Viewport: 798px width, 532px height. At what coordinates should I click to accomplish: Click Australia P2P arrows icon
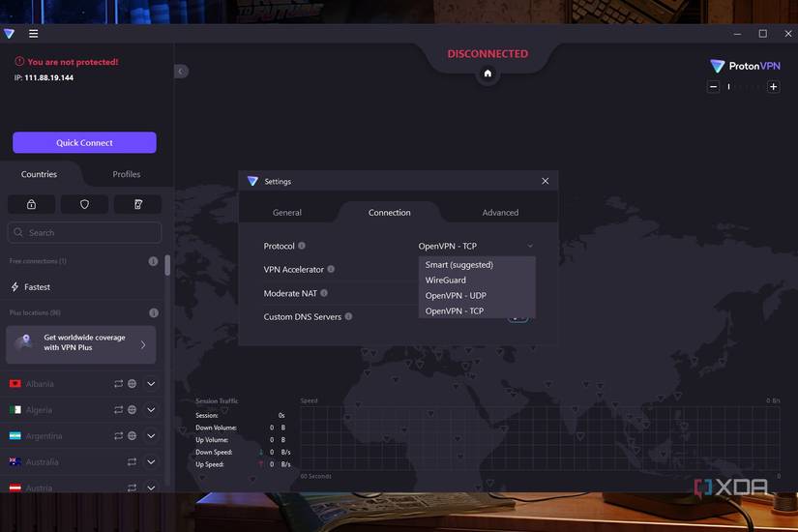pyautogui.click(x=132, y=461)
